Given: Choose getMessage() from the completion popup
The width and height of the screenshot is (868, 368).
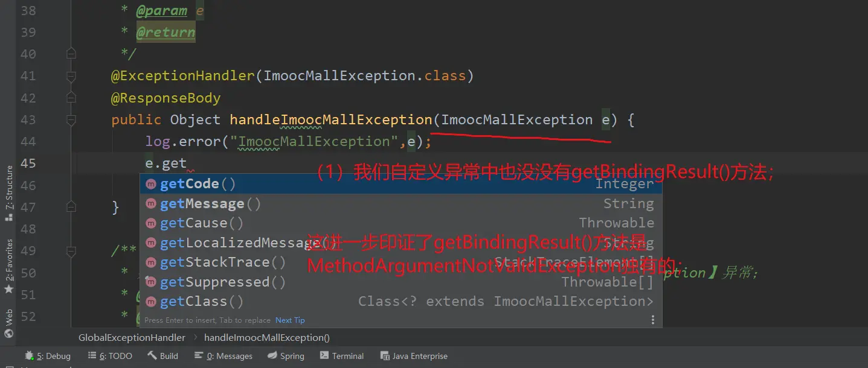Looking at the screenshot, I should click(x=401, y=203).
